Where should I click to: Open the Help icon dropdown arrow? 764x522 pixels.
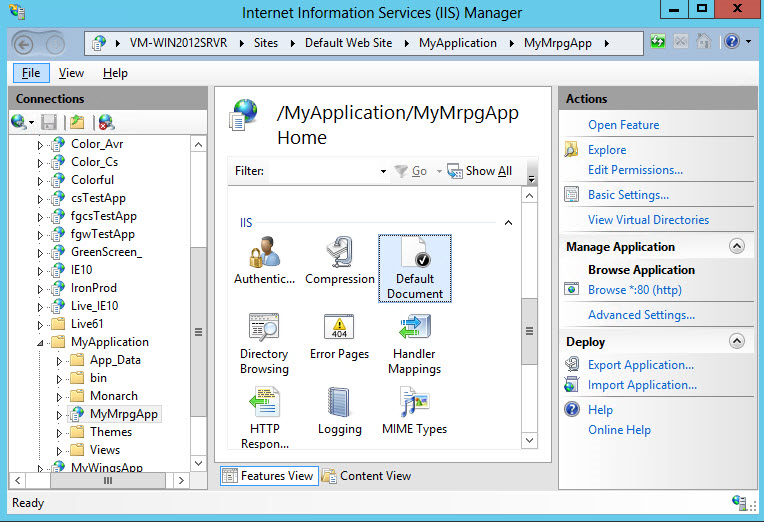748,41
